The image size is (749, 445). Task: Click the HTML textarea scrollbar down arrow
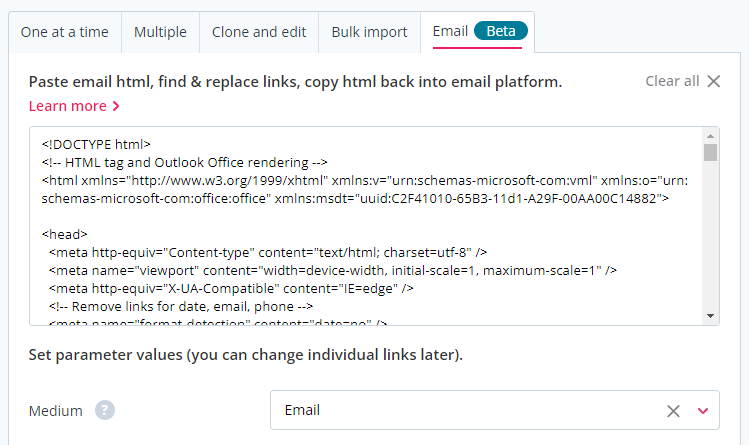point(710,316)
